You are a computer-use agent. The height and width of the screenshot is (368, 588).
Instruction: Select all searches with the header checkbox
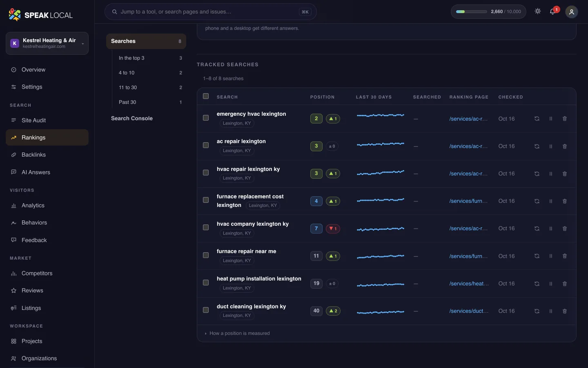pyautogui.click(x=206, y=96)
